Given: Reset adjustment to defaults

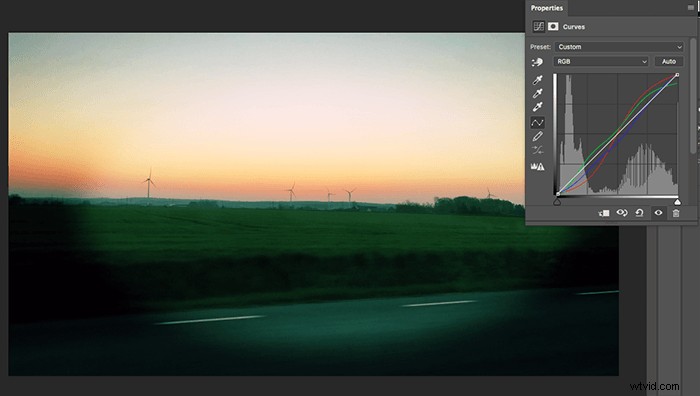Looking at the screenshot, I should click(x=639, y=213).
